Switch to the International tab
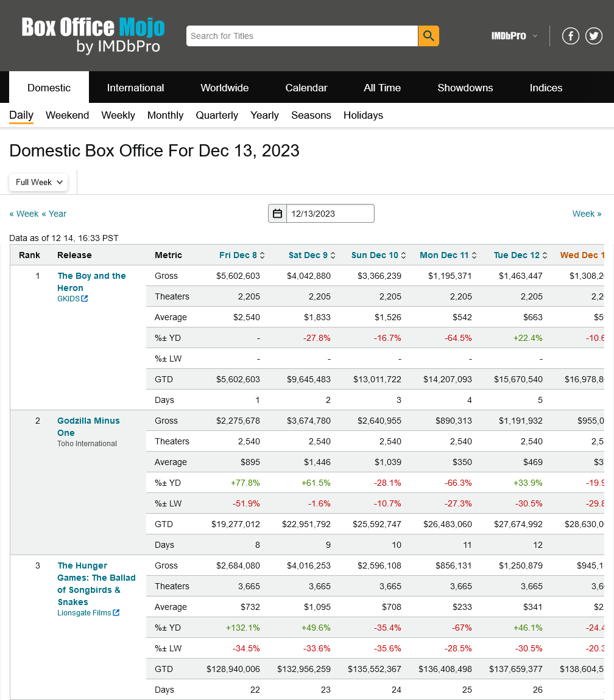The image size is (614, 700). [135, 88]
